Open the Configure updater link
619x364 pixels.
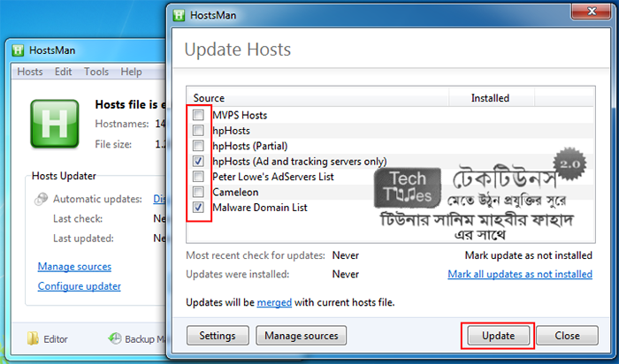80,286
